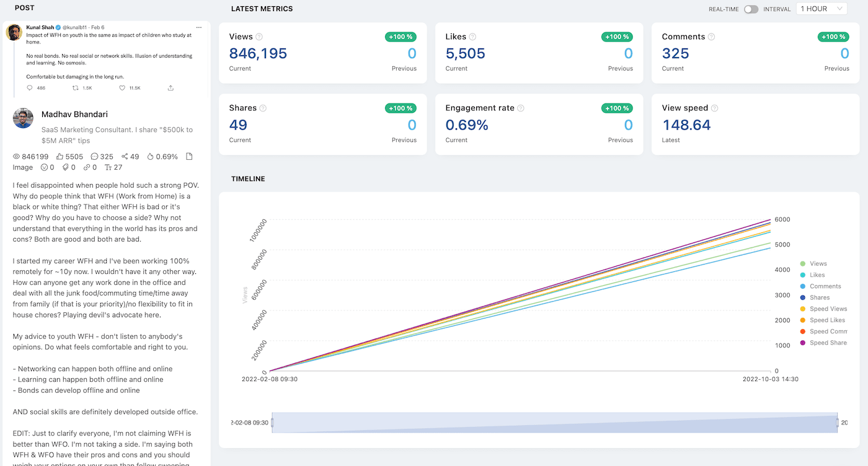Click the left handle of timeline range slider
This screenshot has width=868, height=466.
[272, 423]
